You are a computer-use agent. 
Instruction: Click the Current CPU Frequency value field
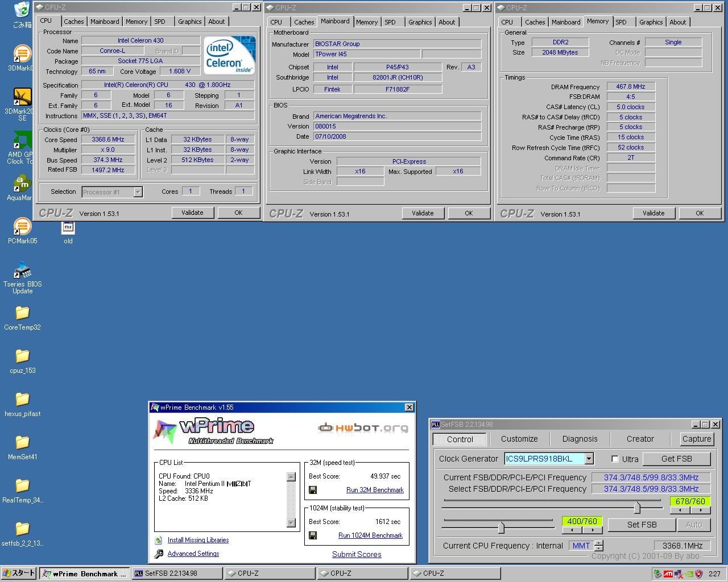click(682, 546)
